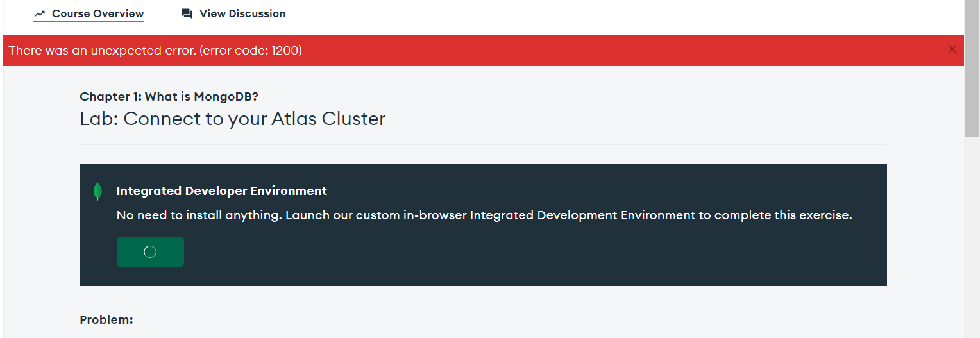Click the loading spinner circle icon
This screenshot has height=338, width=980.
tap(150, 252)
